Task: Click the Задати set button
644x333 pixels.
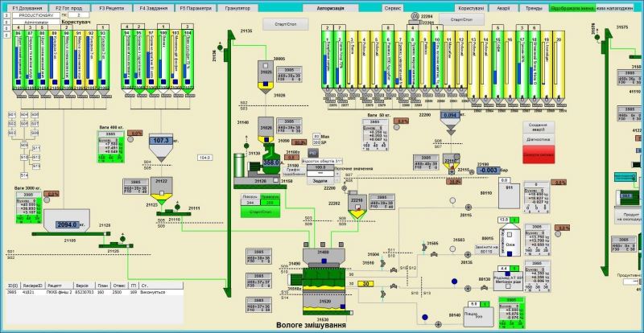Action: point(320,181)
